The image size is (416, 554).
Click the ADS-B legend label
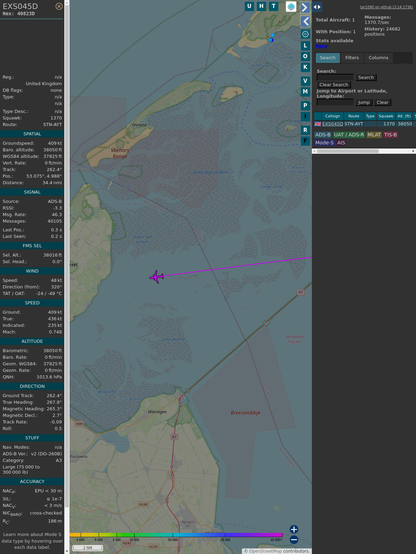(x=323, y=135)
